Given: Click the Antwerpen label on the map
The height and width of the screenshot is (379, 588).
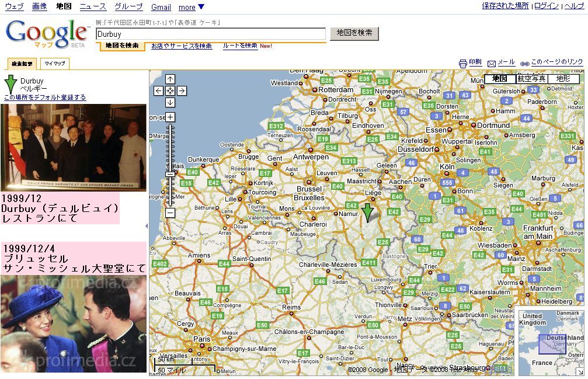Looking at the screenshot, I should click(x=311, y=157).
